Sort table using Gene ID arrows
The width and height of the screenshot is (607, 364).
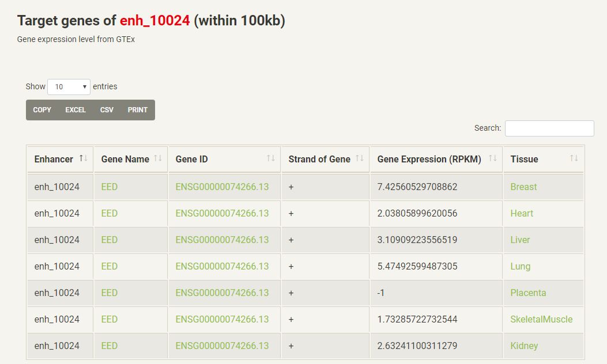[271, 158]
